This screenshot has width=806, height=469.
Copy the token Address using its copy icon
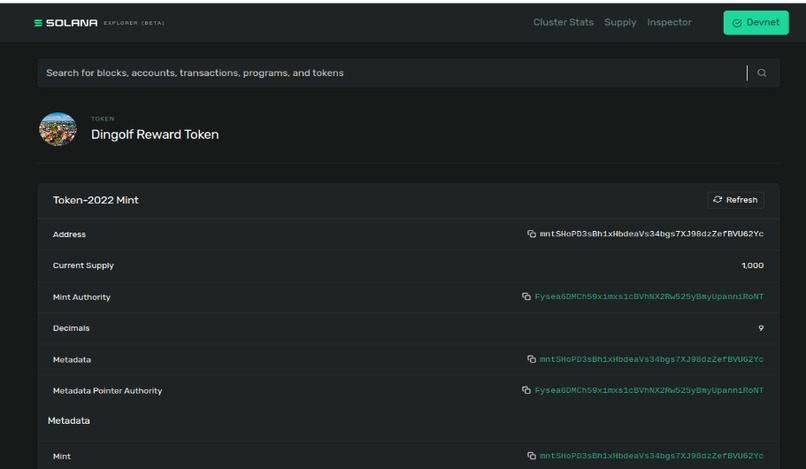[x=532, y=234]
